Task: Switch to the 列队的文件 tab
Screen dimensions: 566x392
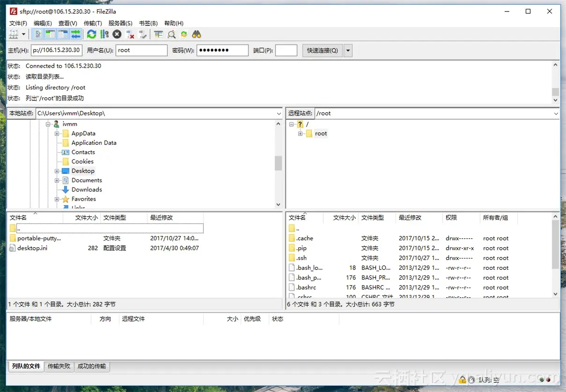Action: [x=26, y=366]
